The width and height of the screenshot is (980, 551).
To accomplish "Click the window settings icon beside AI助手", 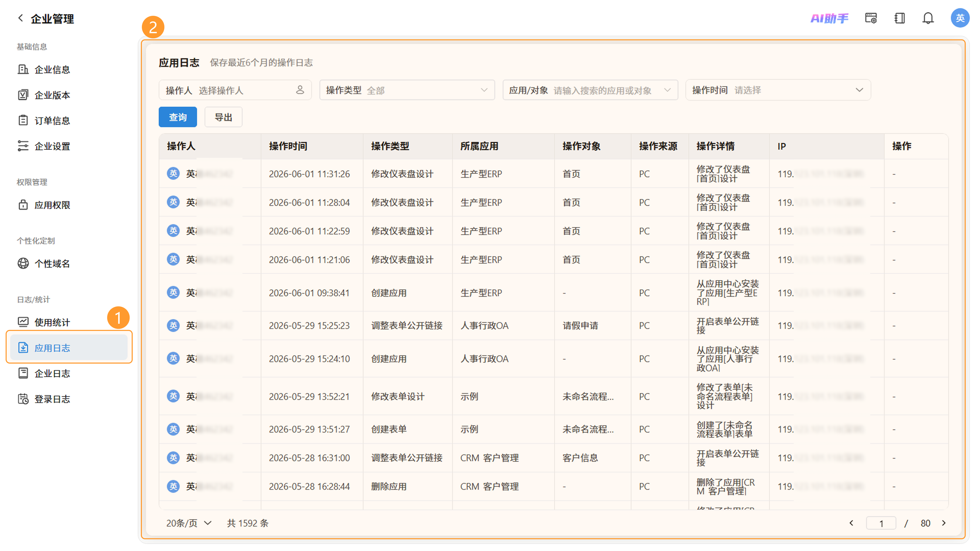I will (871, 18).
